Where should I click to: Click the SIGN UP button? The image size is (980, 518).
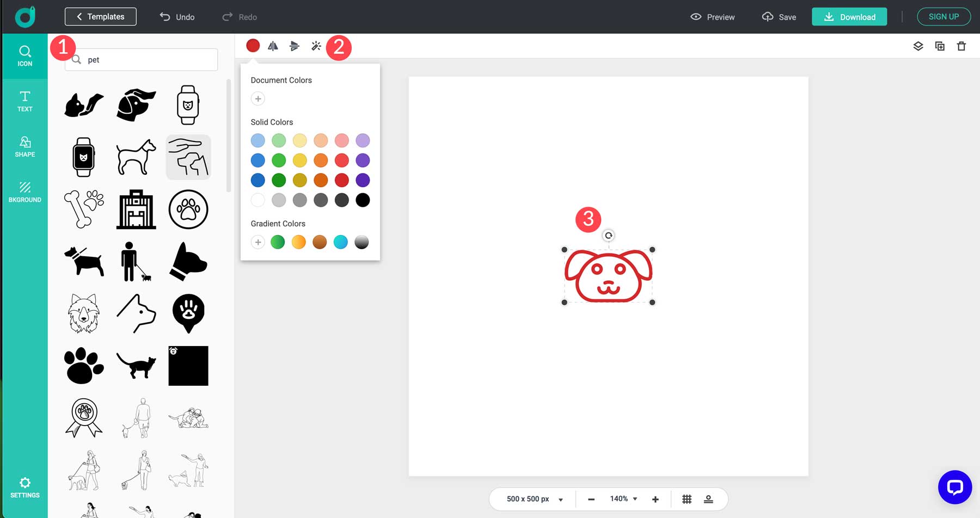pos(944,16)
